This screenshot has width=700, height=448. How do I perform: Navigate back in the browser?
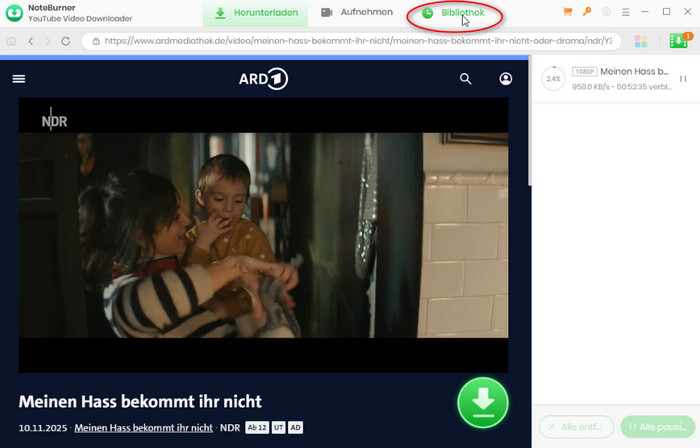[31, 41]
